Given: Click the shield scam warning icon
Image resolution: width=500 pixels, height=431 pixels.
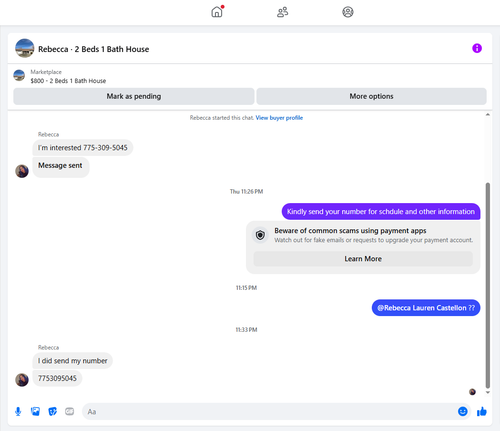Looking at the screenshot, I should tap(260, 235).
